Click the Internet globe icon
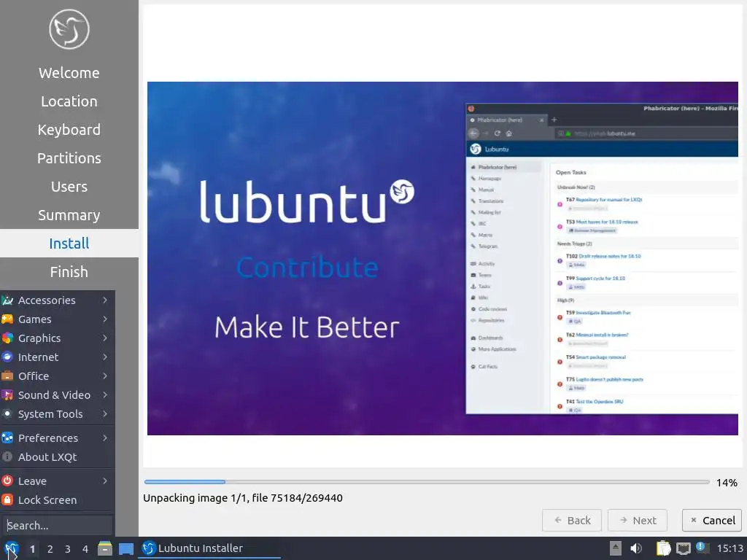 click(7, 357)
